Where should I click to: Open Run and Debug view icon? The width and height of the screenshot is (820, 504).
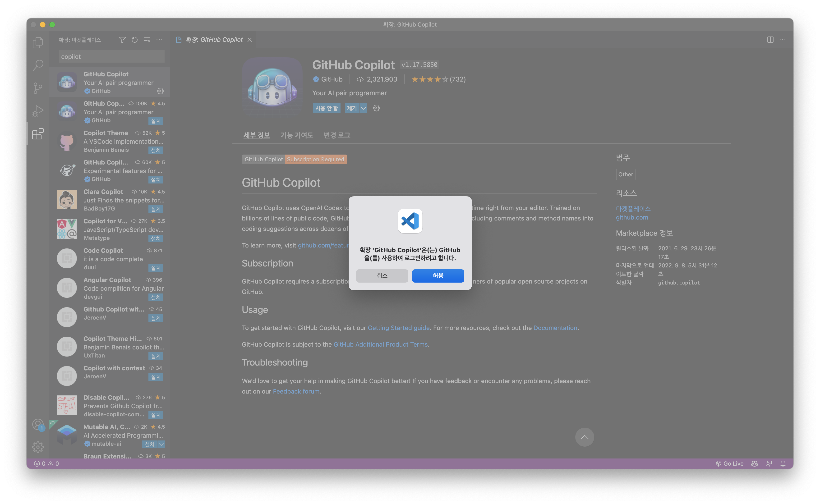tap(38, 111)
